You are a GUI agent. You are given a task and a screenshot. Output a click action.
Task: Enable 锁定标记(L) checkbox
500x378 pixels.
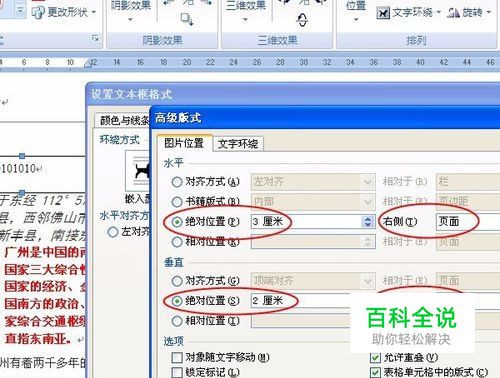(x=177, y=372)
